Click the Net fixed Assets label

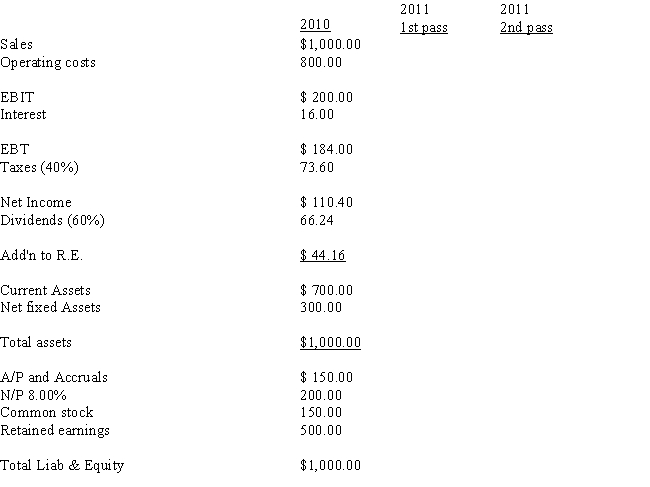click(51, 308)
